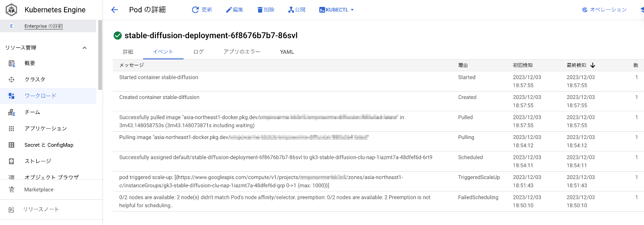Click the オブジェクト ブラウザ list icon

click(x=12, y=177)
